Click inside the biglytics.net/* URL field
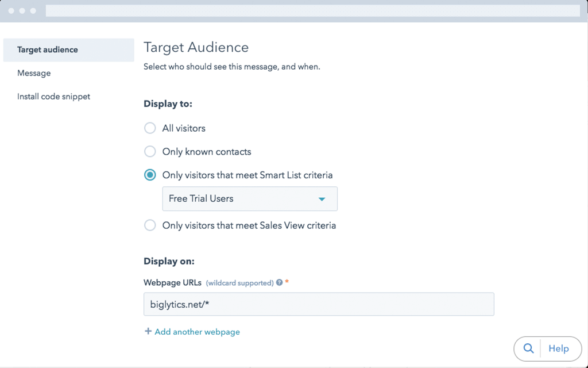The image size is (588, 368). tap(319, 304)
